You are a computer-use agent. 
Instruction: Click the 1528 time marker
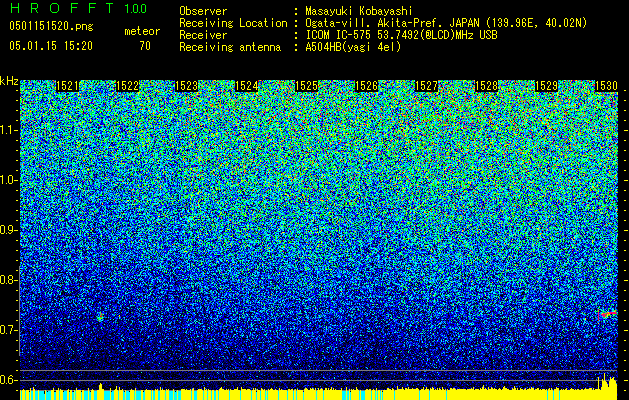tap(486, 86)
